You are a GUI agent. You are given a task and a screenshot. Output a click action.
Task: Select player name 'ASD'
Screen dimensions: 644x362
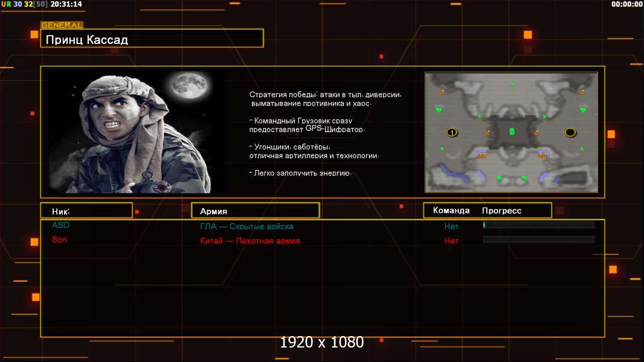coord(61,225)
